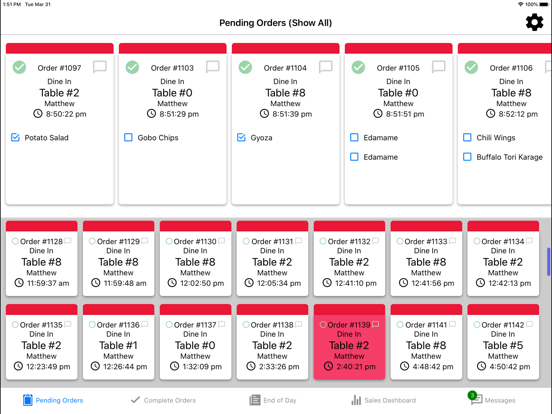Uncheck the Potato Salad checkbox

(15, 137)
